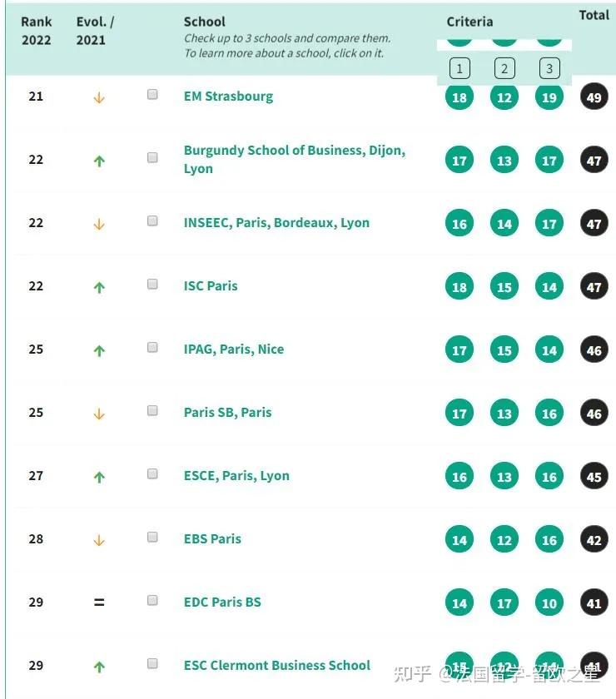Click the equals evolution icon for EDC Paris BS
This screenshot has width=616, height=699.
(99, 602)
